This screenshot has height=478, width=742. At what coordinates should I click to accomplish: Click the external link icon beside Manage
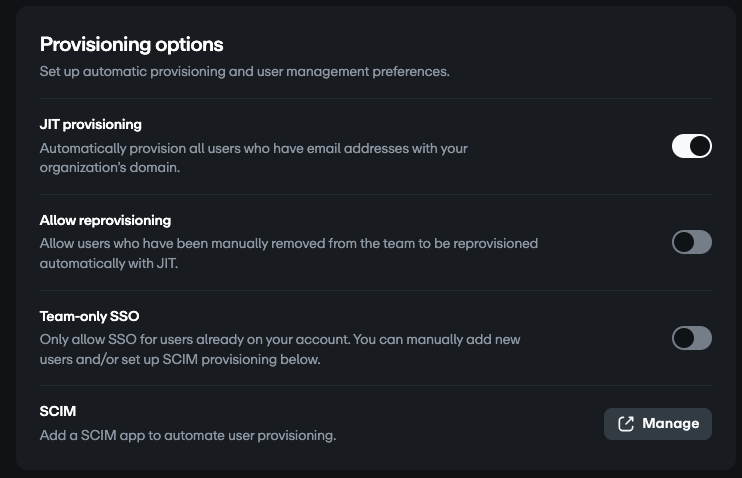626,424
